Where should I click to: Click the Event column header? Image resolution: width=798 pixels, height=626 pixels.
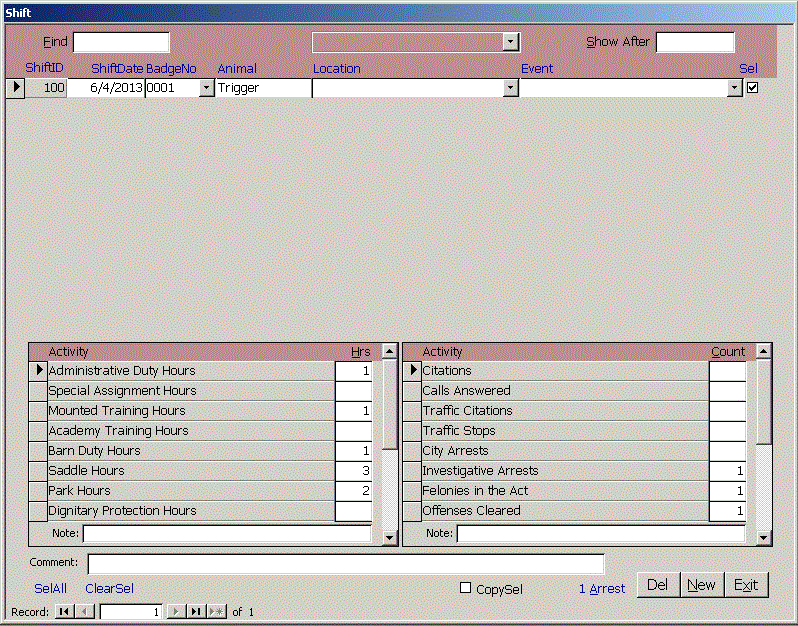[x=537, y=69]
